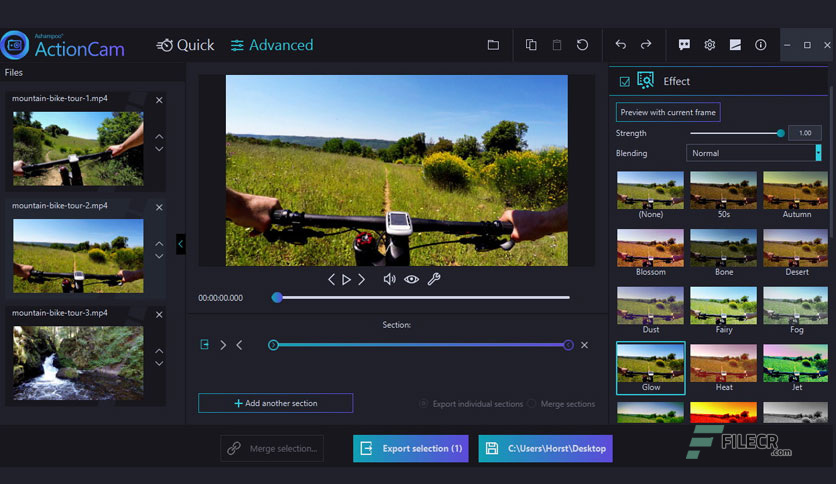Apply the Blossom effect
The width and height of the screenshot is (836, 484).
[x=650, y=252]
